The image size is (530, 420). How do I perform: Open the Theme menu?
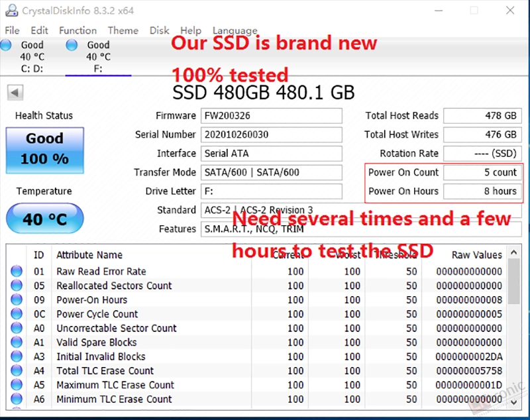click(x=123, y=30)
